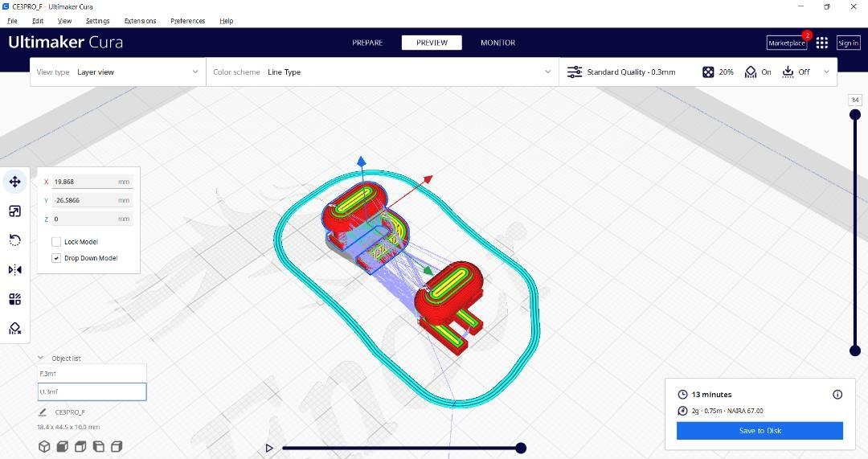Open the View type dropdown
The width and height of the screenshot is (868, 459).
pos(118,72)
